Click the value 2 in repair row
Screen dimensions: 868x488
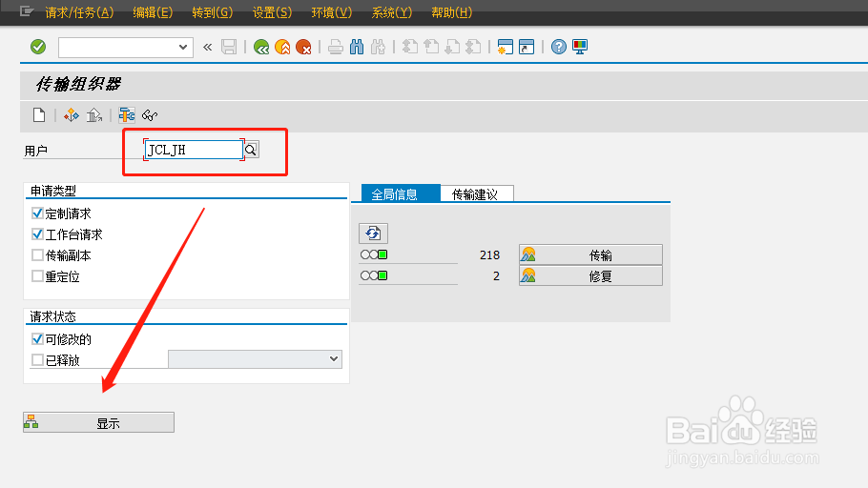[x=497, y=276]
